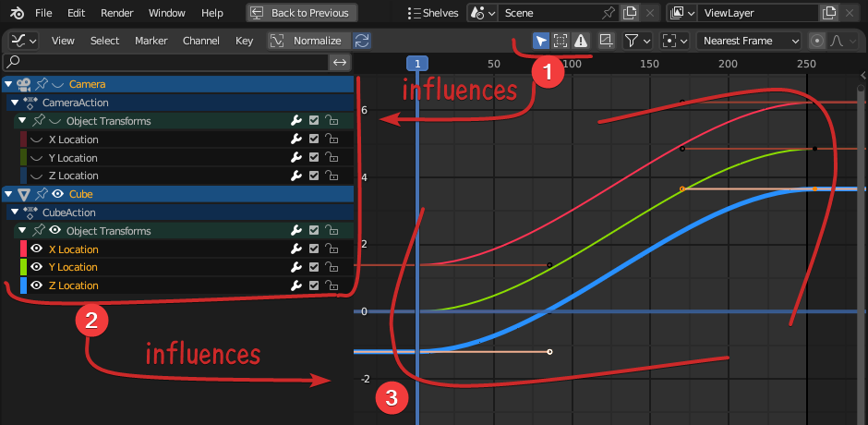Toggle auto normalization refresh icon
Viewport: 868px width, 425px height.
[362, 41]
